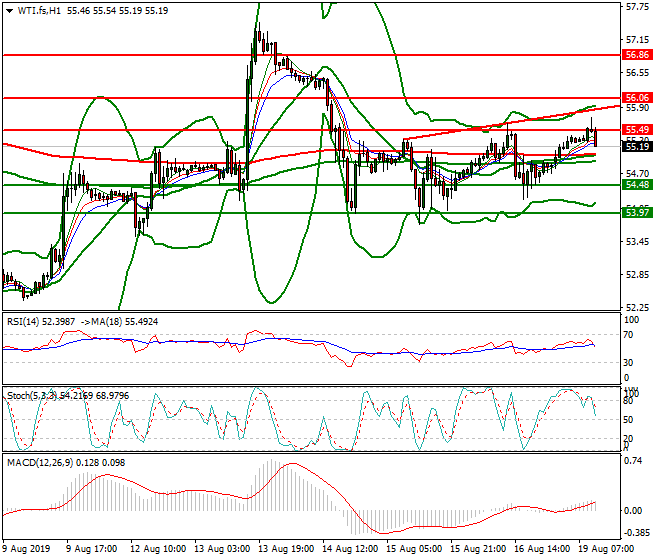Click the RSI scale value 70

(628, 335)
